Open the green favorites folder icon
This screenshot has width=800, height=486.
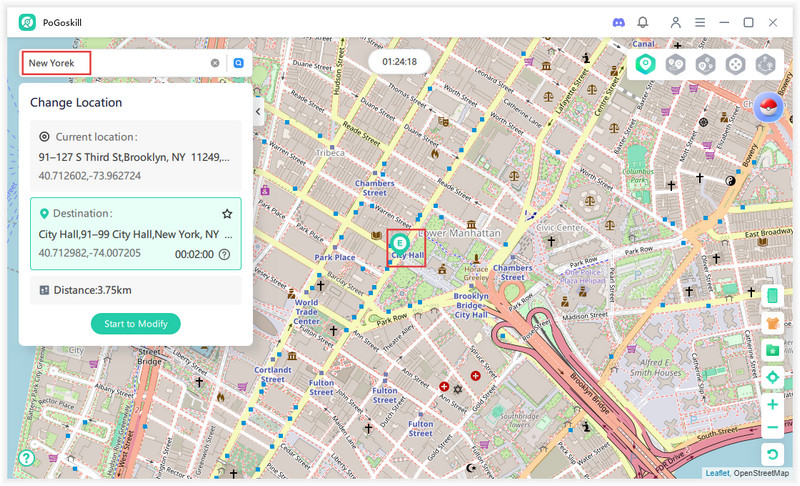pos(772,350)
